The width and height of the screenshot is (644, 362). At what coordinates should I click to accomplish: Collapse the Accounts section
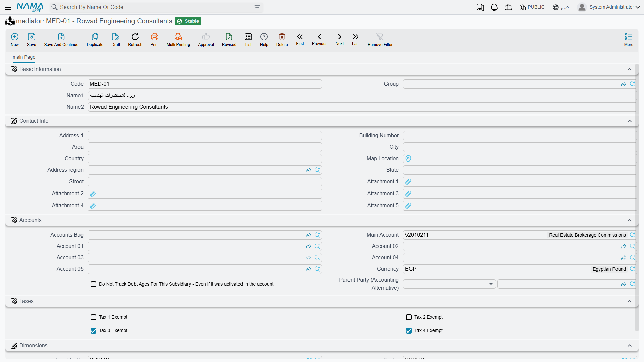(630, 220)
